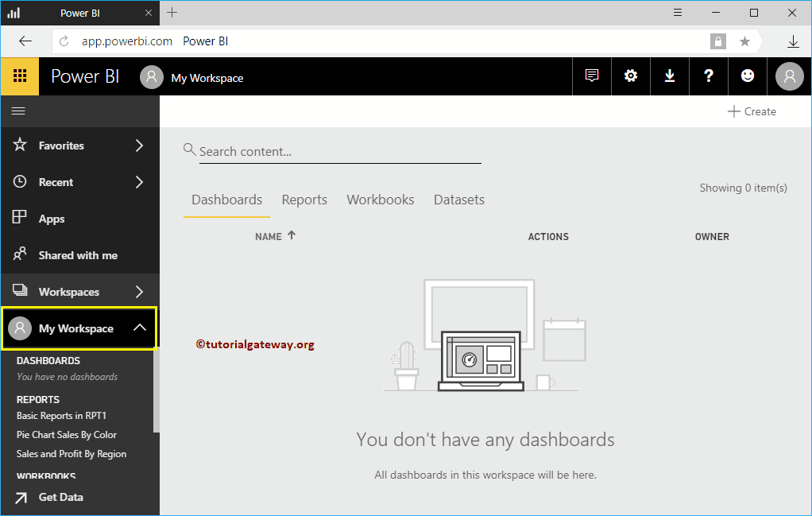This screenshot has width=812, height=516.
Task: Close the Power BI browser tab
Action: (149, 13)
